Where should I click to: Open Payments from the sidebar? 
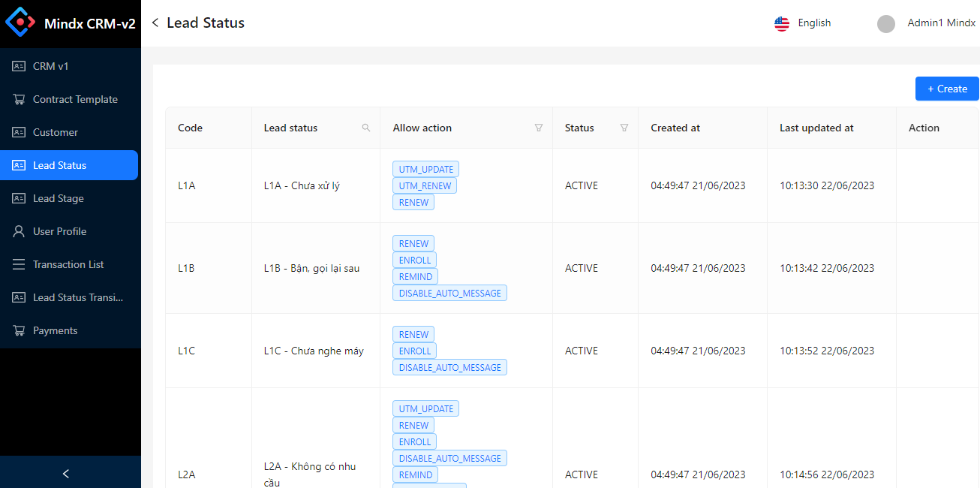click(x=55, y=330)
